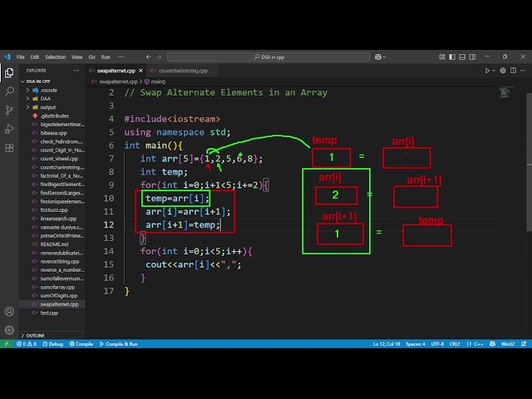This screenshot has height=399, width=532.
Task: Open remote window indicator in status bar
Action: tap(7, 343)
